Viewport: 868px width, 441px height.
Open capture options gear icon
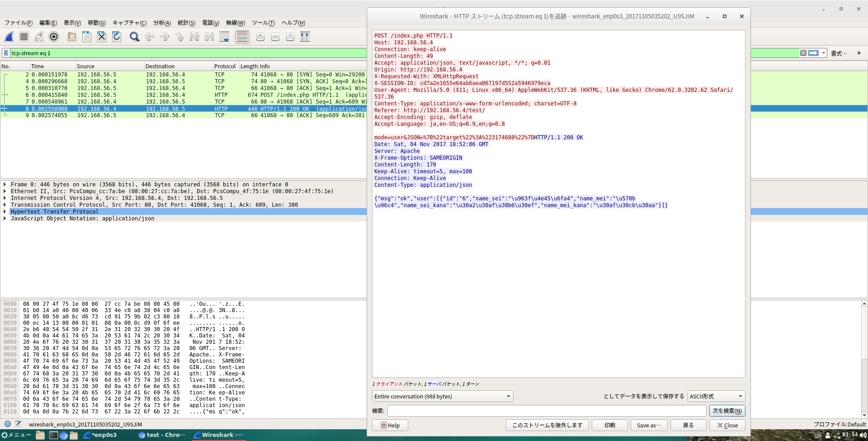[x=54, y=37]
